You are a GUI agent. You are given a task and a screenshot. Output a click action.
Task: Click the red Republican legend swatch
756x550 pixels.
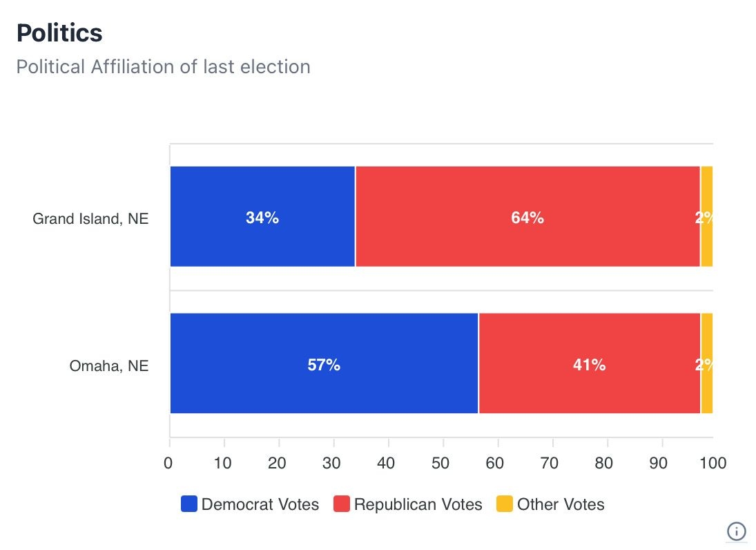click(342, 504)
